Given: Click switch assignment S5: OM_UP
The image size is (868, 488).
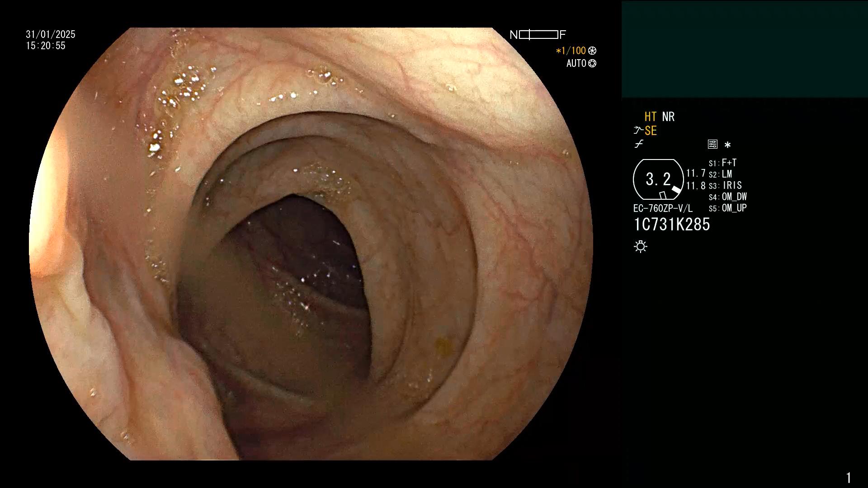Looking at the screenshot, I should pyautogui.click(x=728, y=208).
